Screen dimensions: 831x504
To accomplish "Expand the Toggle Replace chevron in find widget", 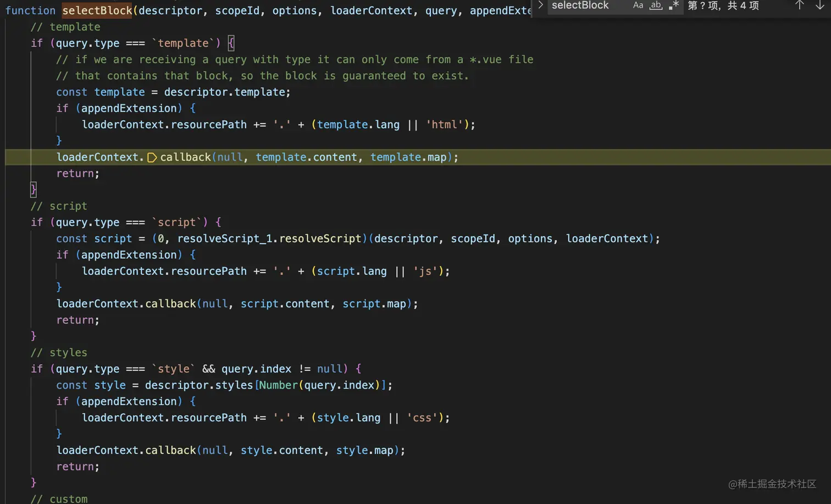I will [541, 5].
